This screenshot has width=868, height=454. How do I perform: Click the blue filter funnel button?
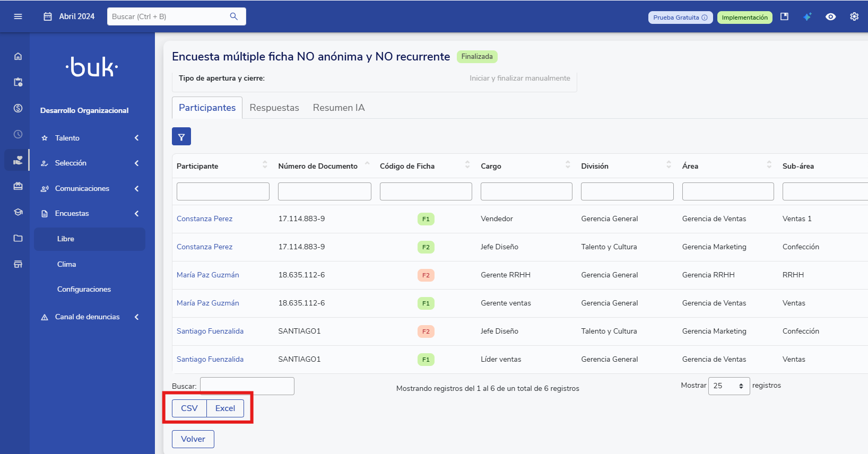click(181, 137)
